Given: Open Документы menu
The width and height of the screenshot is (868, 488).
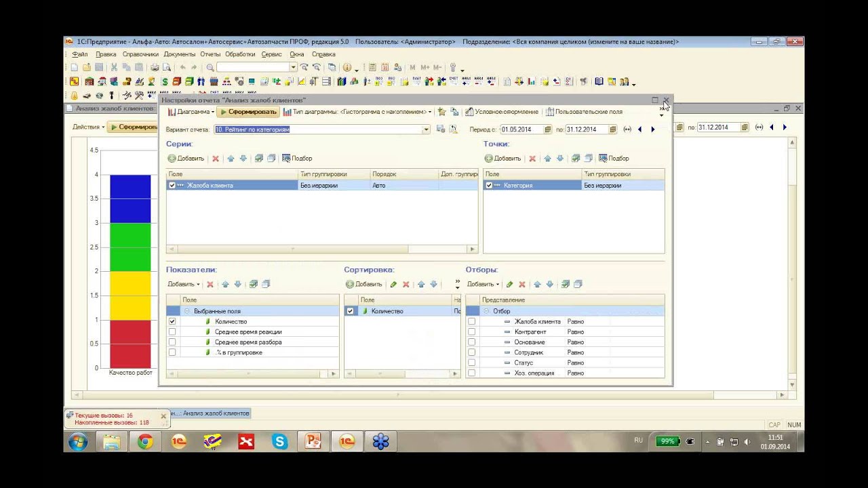Looking at the screenshot, I should 180,54.
